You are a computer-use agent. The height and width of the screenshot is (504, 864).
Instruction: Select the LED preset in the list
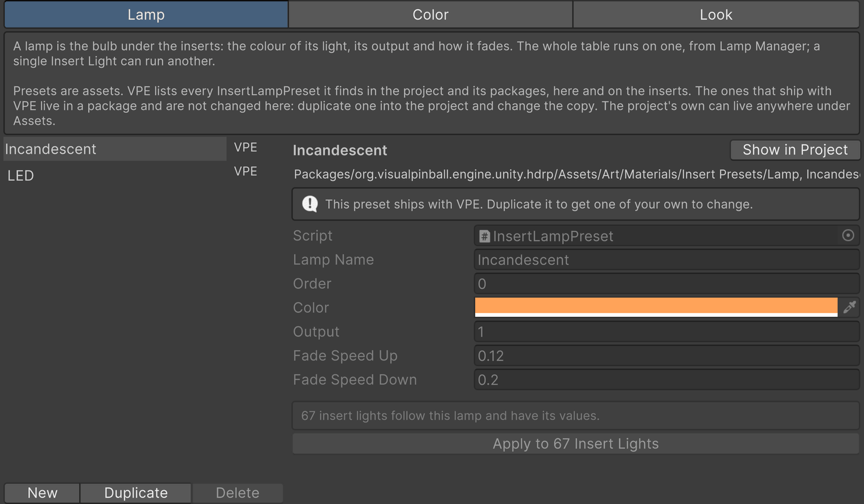click(x=115, y=175)
